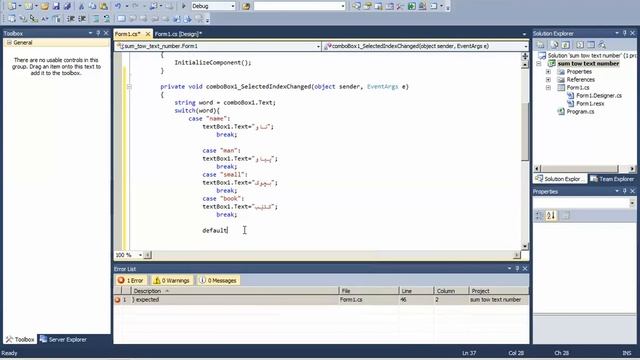Sort error list by Line column

tap(416, 291)
